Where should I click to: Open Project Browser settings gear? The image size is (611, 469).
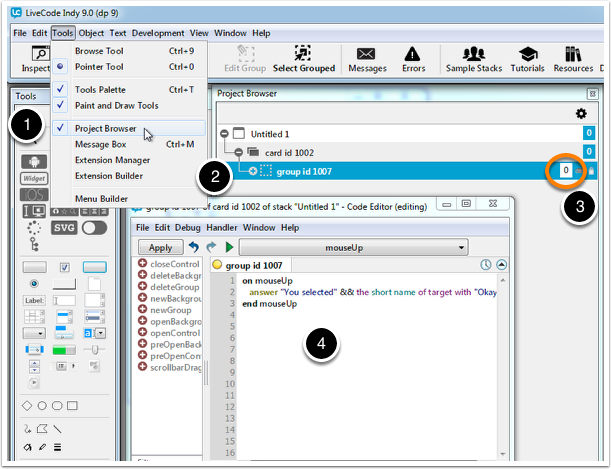coord(581,114)
